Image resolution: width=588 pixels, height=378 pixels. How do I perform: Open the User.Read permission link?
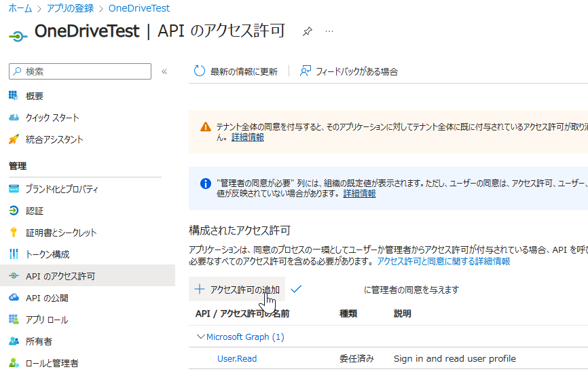[237, 358]
